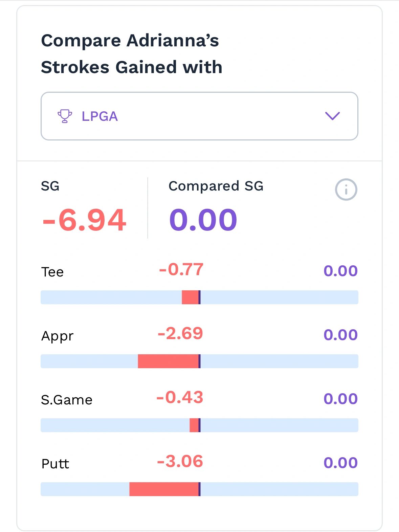Click the Tee category label
This screenshot has height=532, width=399.
[52, 272]
